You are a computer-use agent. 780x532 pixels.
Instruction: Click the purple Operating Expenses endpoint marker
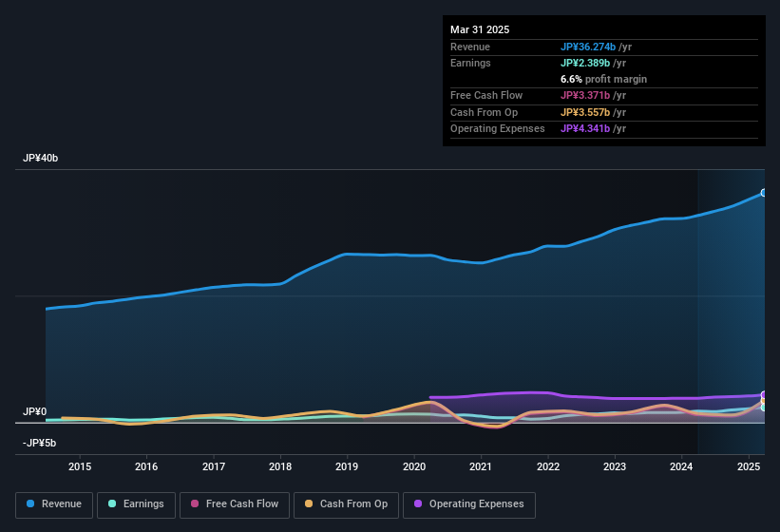coord(764,395)
